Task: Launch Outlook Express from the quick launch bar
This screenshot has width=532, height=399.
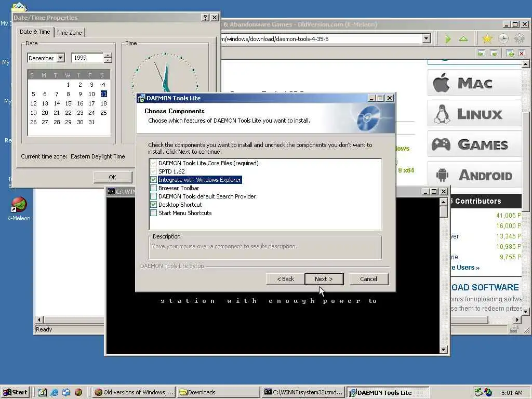Action: [x=66, y=393]
